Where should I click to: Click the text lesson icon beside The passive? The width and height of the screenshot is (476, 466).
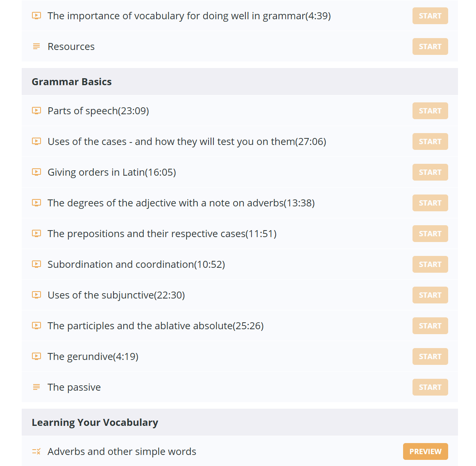click(x=36, y=387)
